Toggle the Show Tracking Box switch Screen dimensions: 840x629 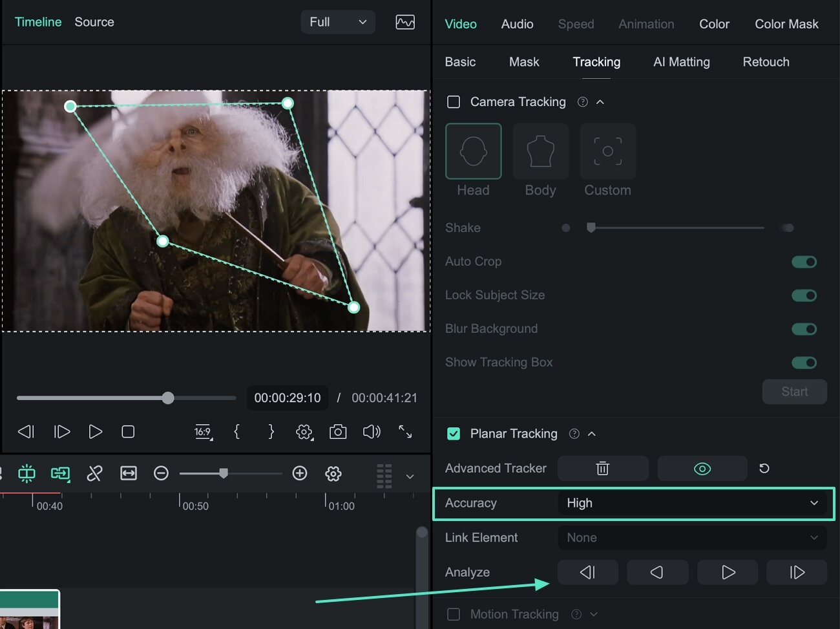point(804,363)
